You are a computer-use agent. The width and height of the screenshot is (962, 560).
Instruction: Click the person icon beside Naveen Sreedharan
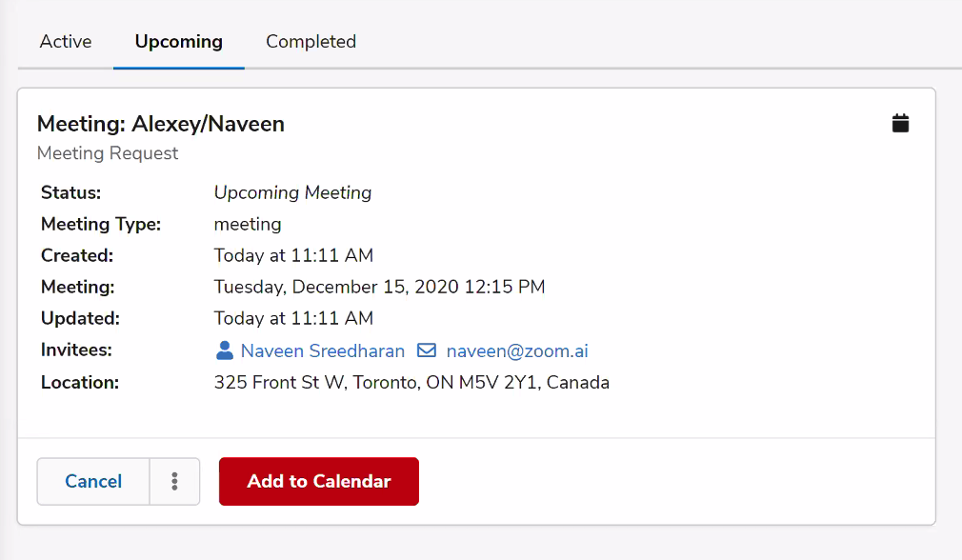click(225, 350)
